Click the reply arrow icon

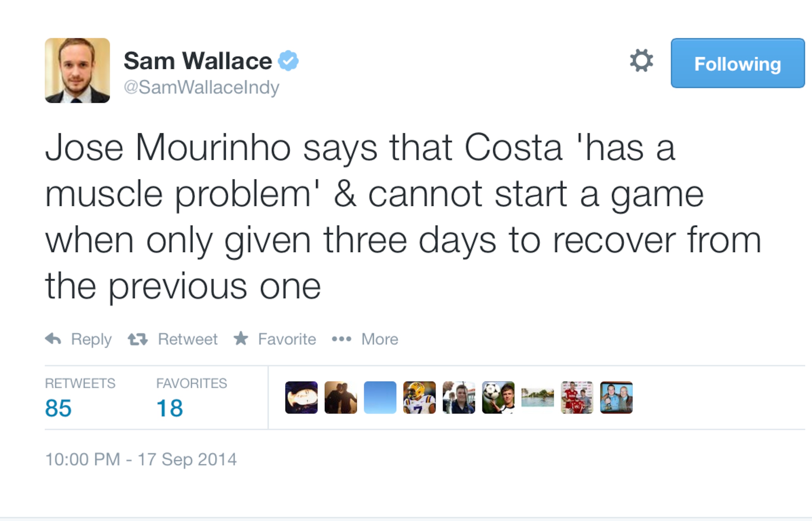click(53, 339)
